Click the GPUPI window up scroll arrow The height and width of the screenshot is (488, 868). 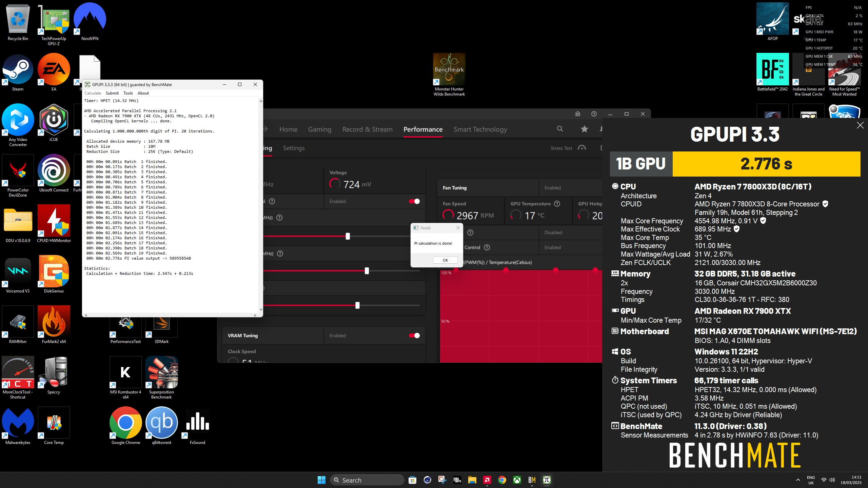click(x=261, y=101)
